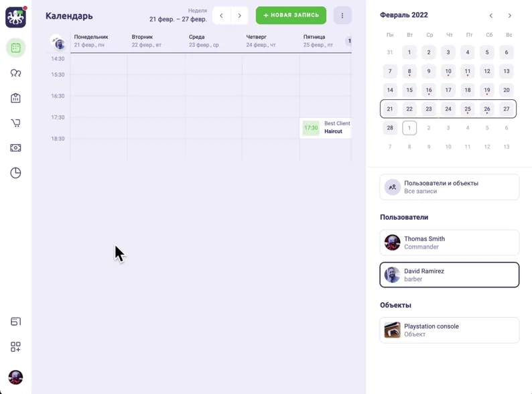The height and width of the screenshot is (394, 532).
Task: Select Playstation console object filter
Action: click(x=449, y=330)
